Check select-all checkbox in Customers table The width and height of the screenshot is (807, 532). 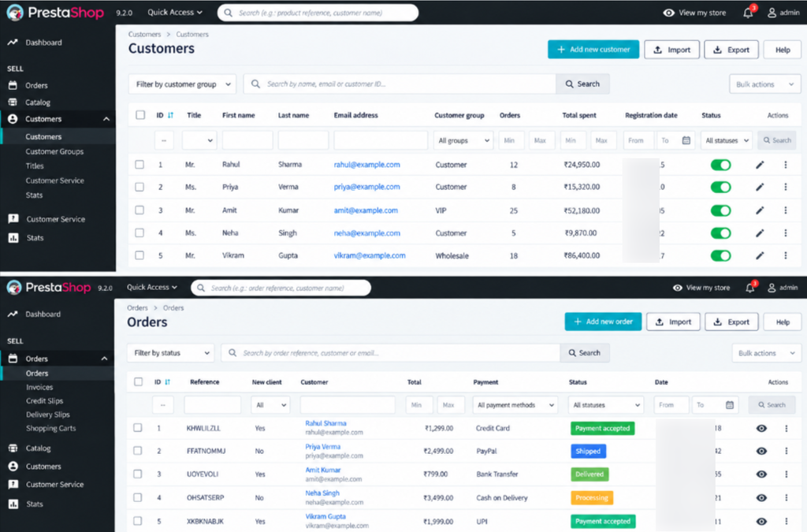pos(140,115)
